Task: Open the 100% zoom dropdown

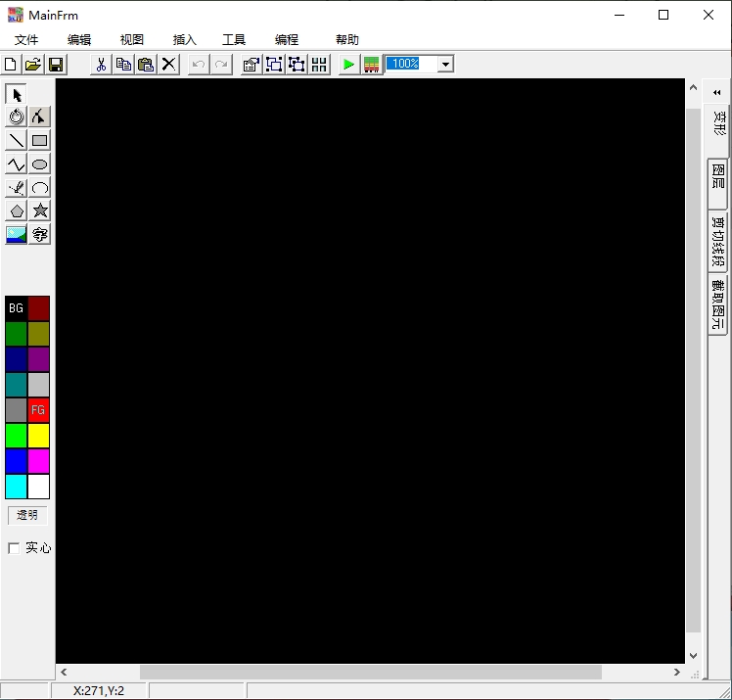Action: click(445, 65)
